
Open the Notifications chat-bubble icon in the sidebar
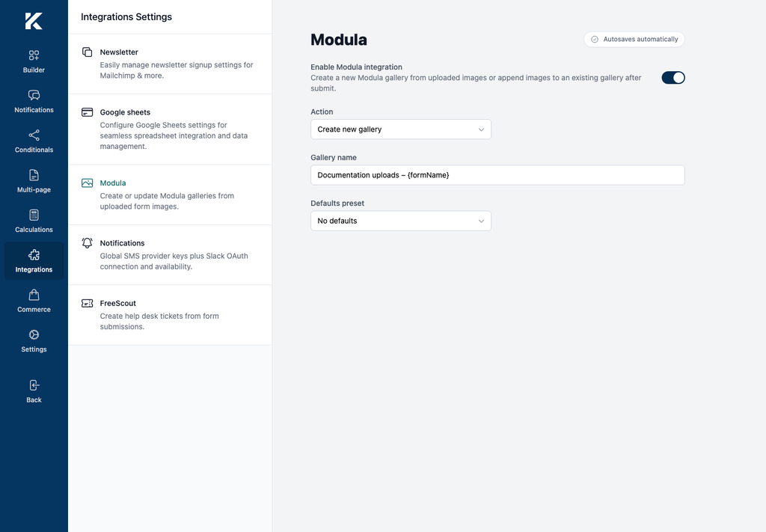click(34, 95)
